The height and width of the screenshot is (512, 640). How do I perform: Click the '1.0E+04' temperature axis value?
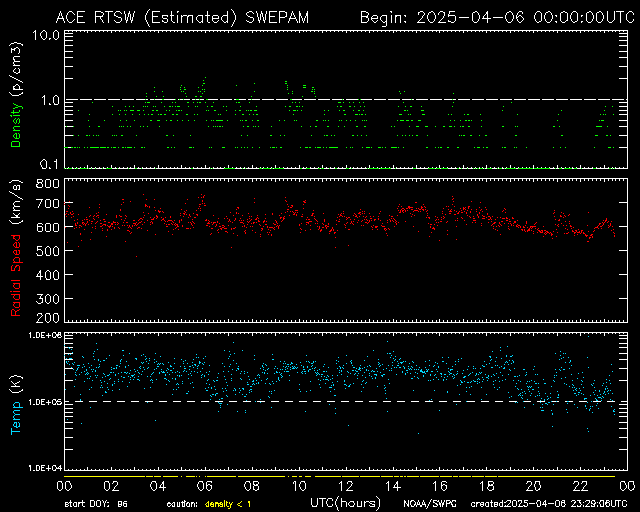tap(45, 467)
